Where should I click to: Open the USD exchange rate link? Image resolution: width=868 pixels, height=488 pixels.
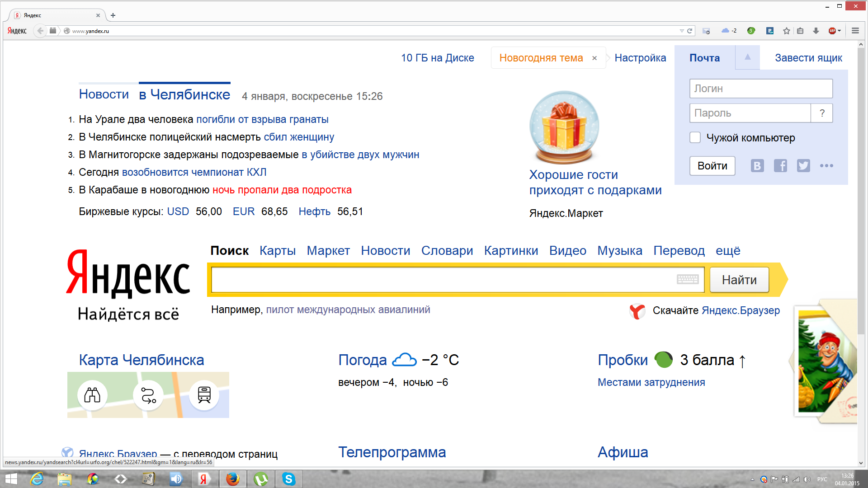[x=178, y=211]
